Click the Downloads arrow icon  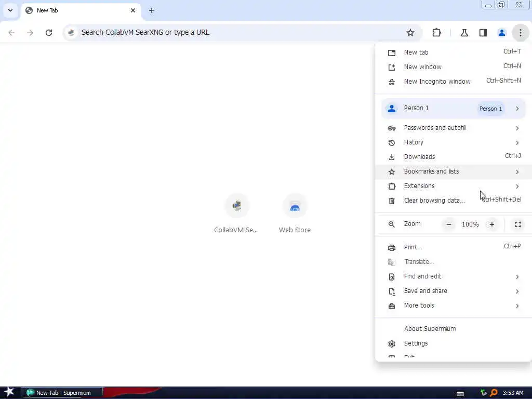pos(392,157)
